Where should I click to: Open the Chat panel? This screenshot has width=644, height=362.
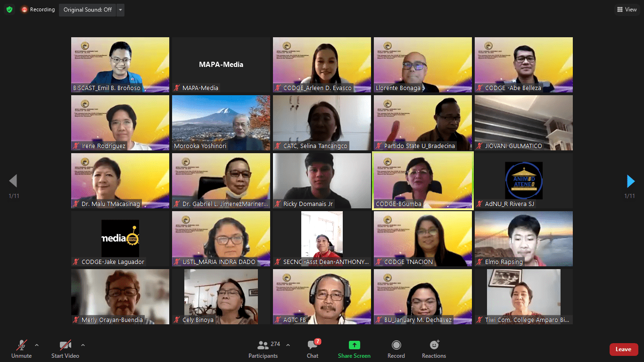(312, 349)
